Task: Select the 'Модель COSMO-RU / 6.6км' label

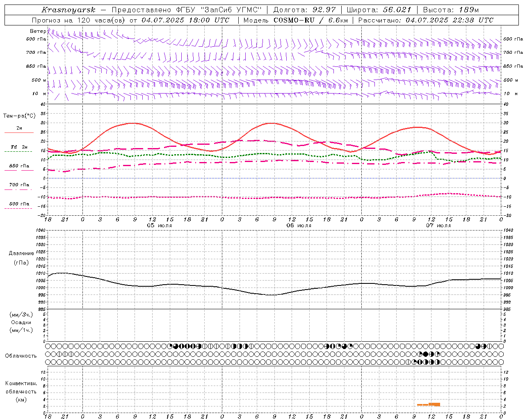Action: 296,20
